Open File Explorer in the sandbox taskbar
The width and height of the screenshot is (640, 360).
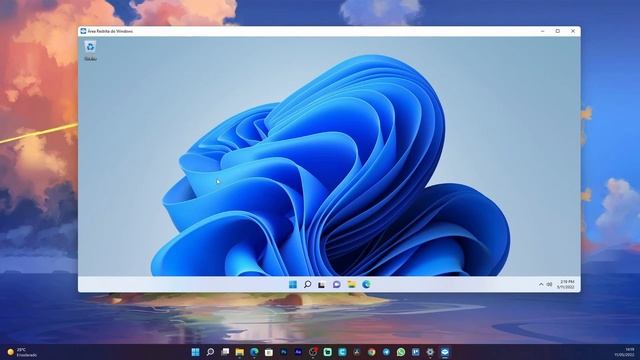tap(351, 284)
